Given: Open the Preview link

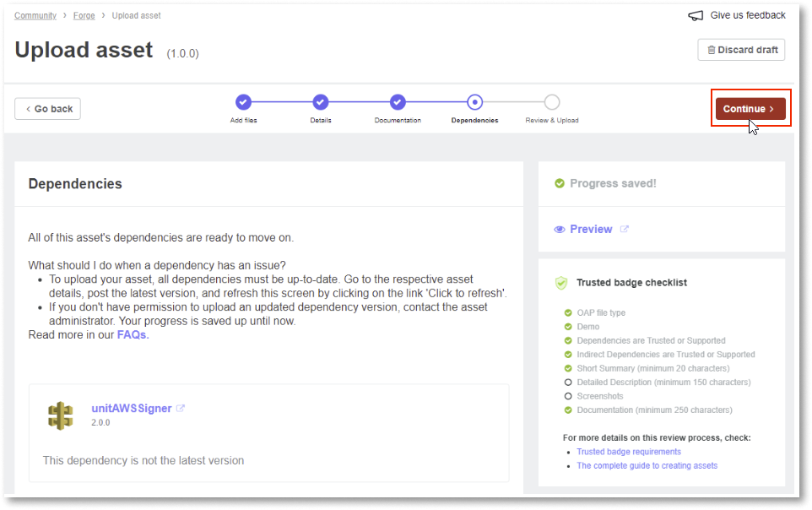Looking at the screenshot, I should click(591, 229).
